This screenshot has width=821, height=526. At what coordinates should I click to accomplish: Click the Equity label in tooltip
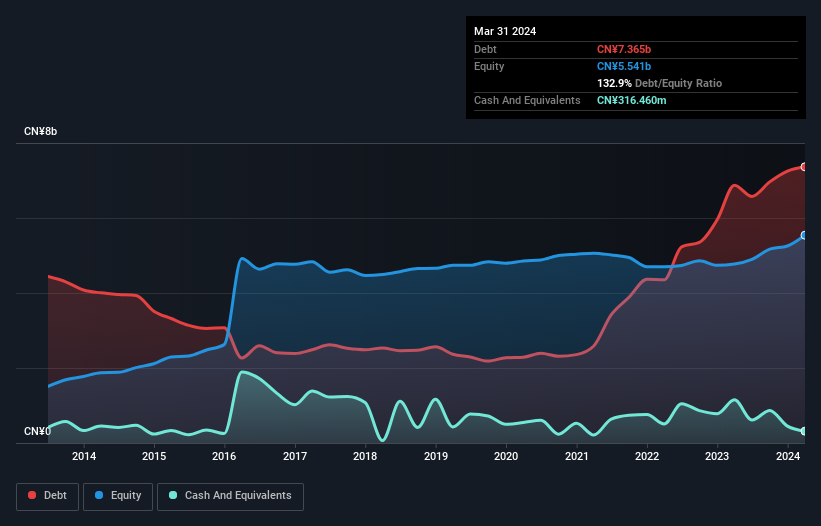(x=489, y=66)
